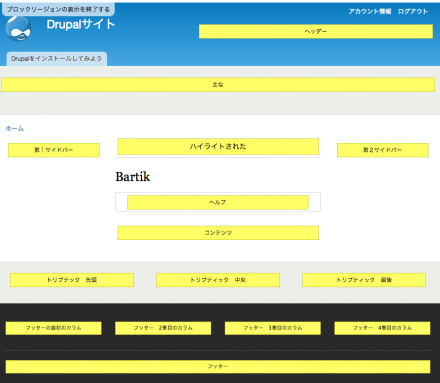
Task: Click the フッター 3番目のカラム region block
Action: (x=273, y=328)
